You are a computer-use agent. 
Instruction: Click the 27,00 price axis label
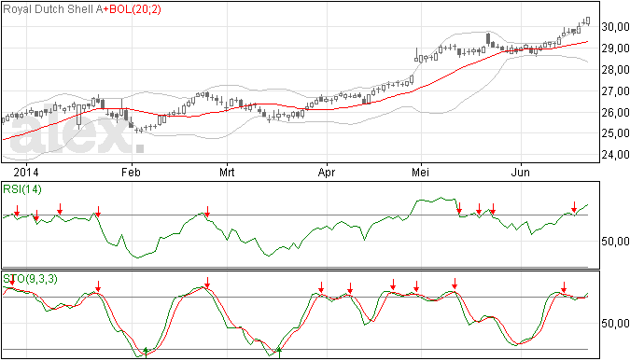(x=616, y=91)
